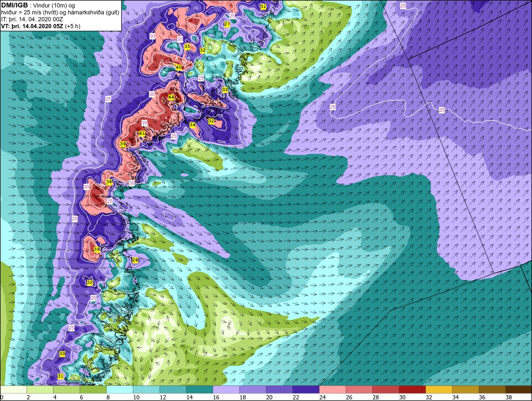
Task: Click the legend number 16
Action: [216, 397]
